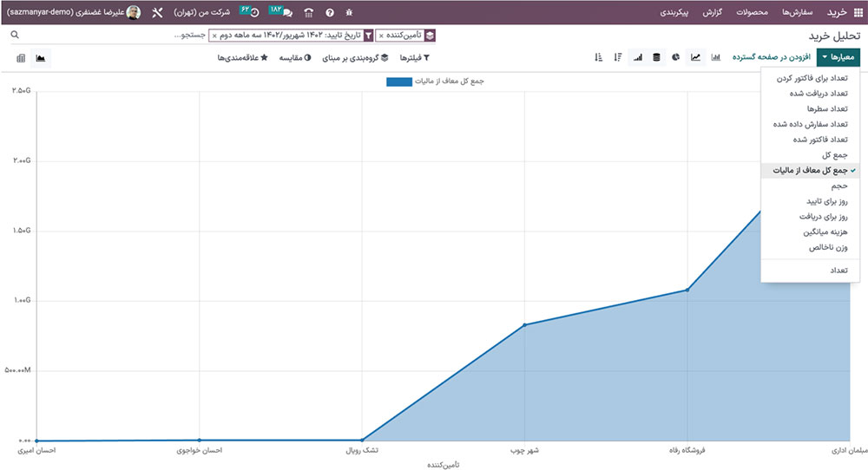Image resolution: width=868 pixels, height=470 pixels.
Task: Open the debug bug icon
Action: point(349,13)
